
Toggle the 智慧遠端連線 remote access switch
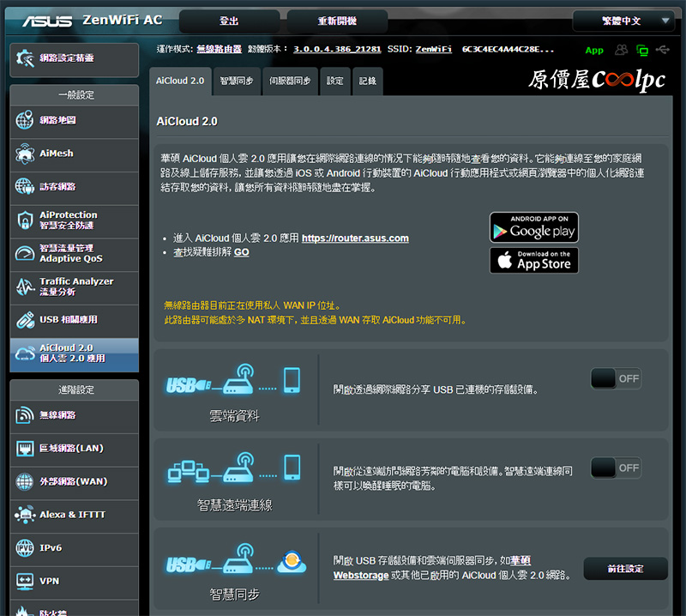616,468
